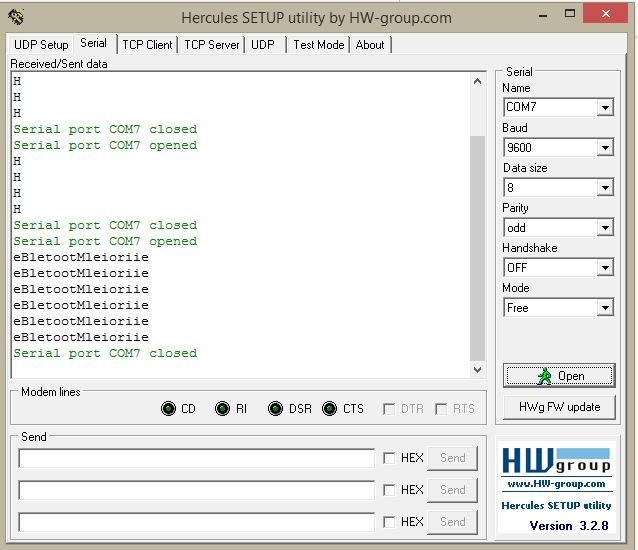This screenshot has width=638, height=550.
Task: Switch to the TCP Server tab
Action: 212,45
